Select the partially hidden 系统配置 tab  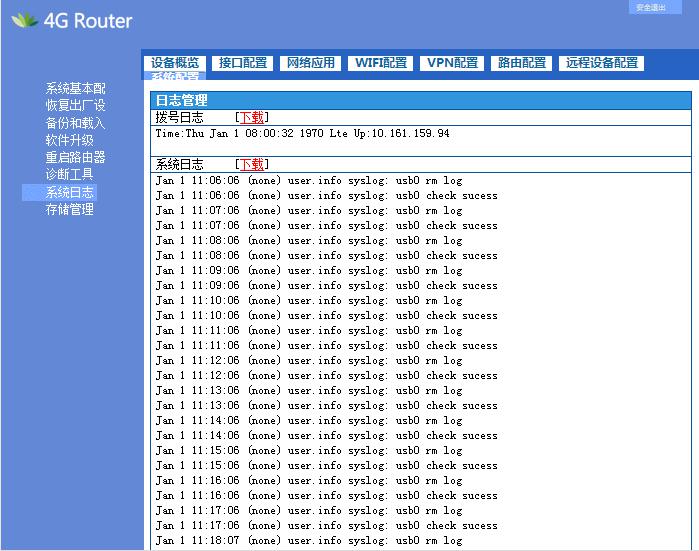175,77
